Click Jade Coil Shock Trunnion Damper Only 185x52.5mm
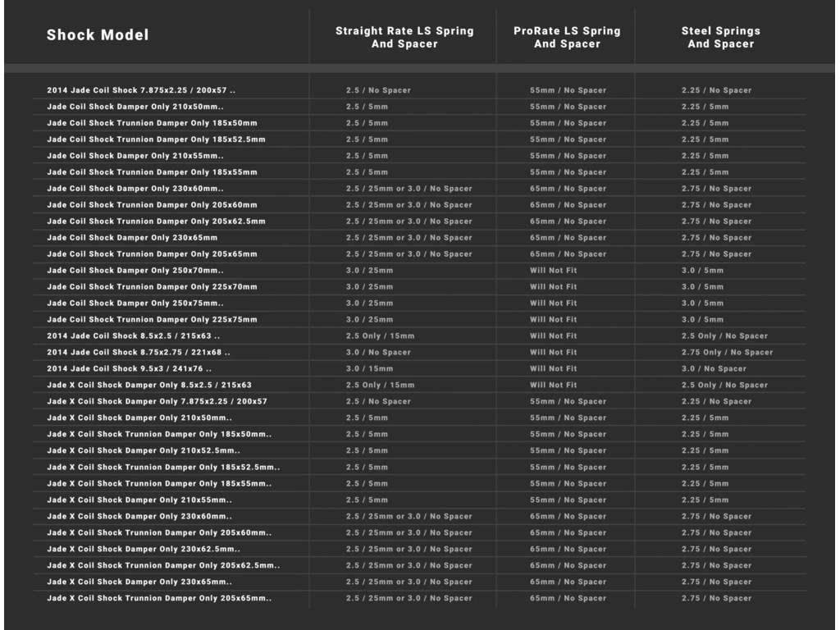Image resolution: width=840 pixels, height=630 pixels. point(156,139)
